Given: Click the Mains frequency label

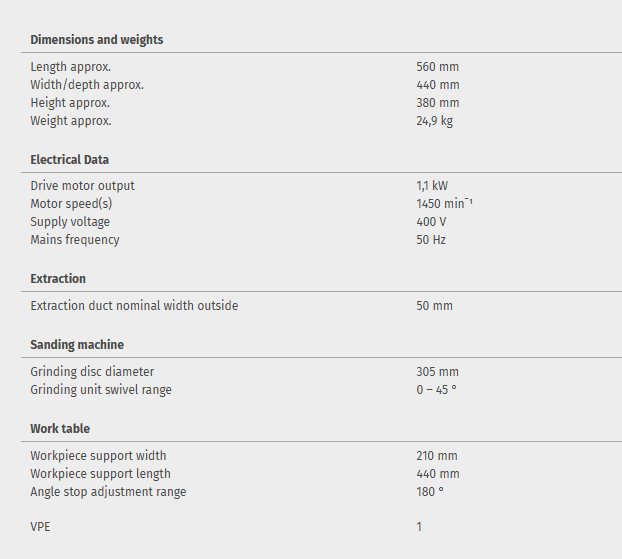Looking at the screenshot, I should 75,240.
